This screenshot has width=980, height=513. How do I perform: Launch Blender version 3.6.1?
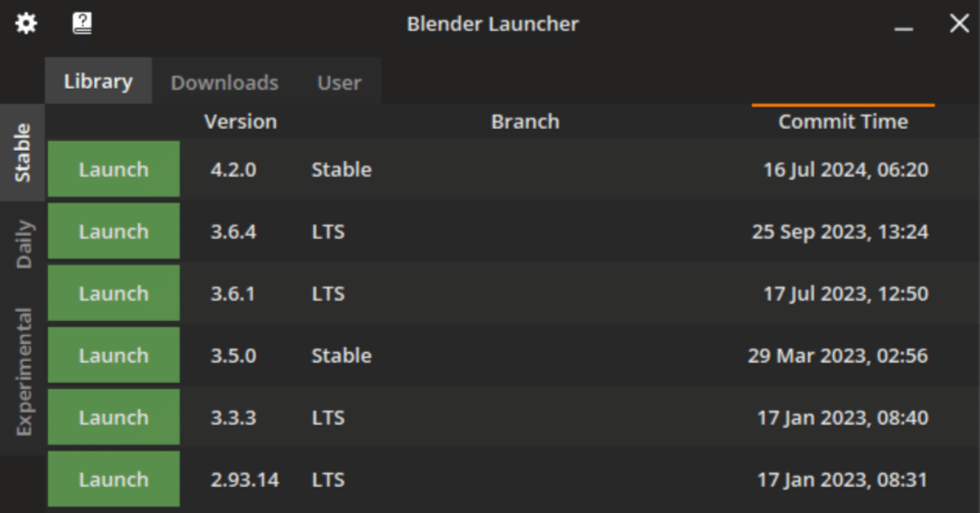(114, 293)
